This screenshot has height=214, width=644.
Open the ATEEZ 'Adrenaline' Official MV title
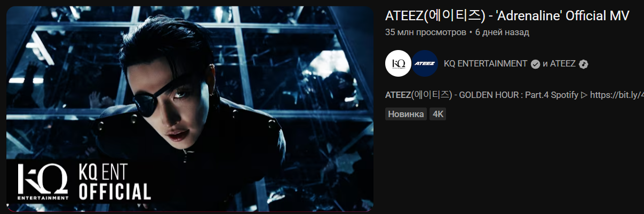coord(507,16)
